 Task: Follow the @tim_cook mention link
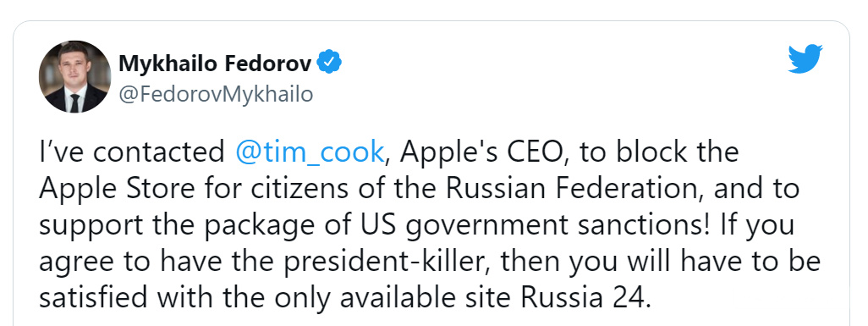(310, 152)
